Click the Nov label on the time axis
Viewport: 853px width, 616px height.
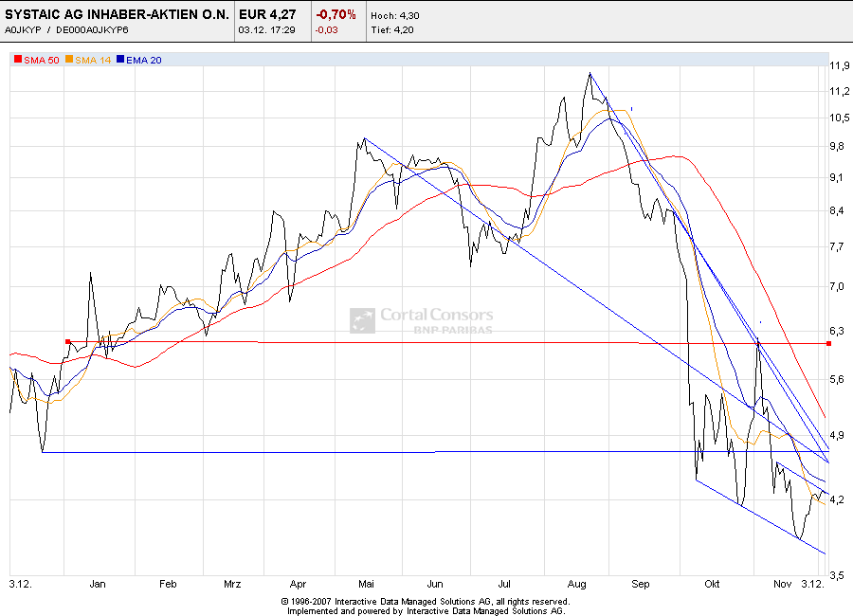782,584
